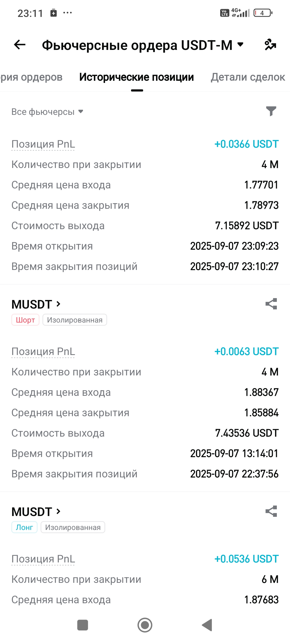Select the Исторические позиции tab
The width and height of the screenshot is (290, 644).
tap(136, 77)
